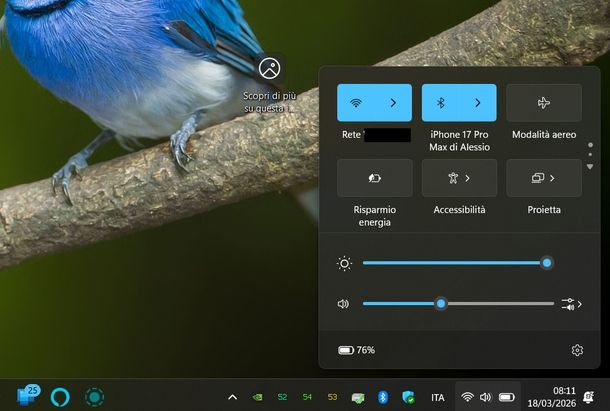Click the taskbar battery status icon

tap(507, 397)
